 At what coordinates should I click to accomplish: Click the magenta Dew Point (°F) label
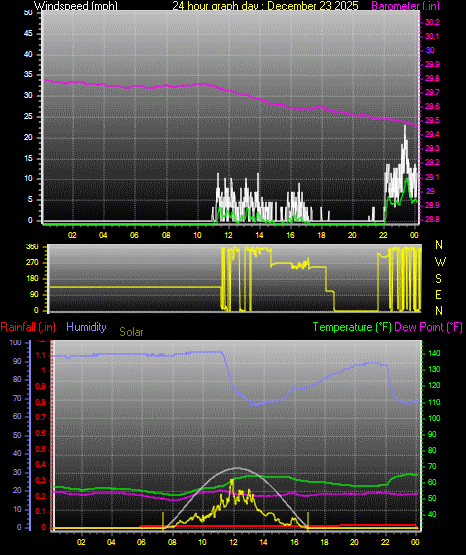pos(428,327)
